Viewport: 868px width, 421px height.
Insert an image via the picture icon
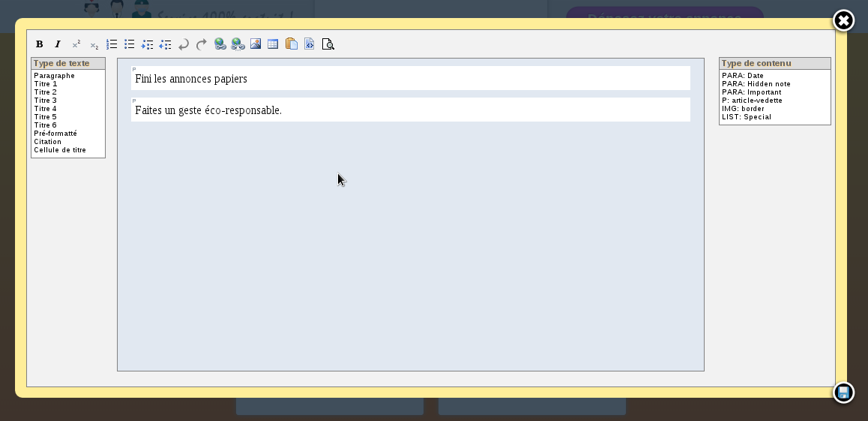pos(256,44)
